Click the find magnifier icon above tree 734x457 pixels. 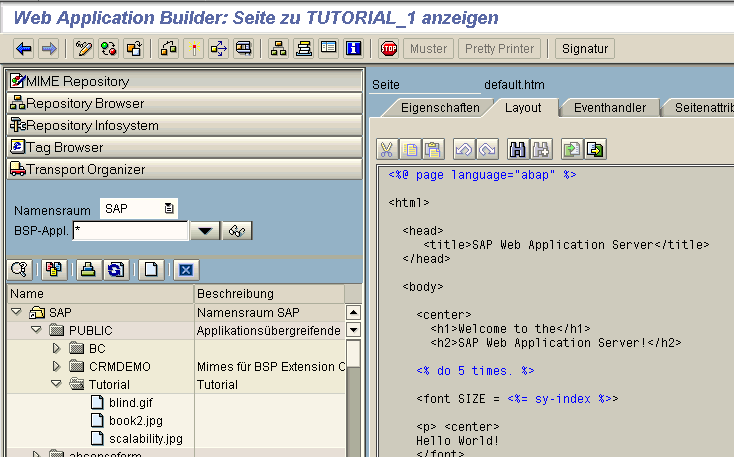pos(20,270)
